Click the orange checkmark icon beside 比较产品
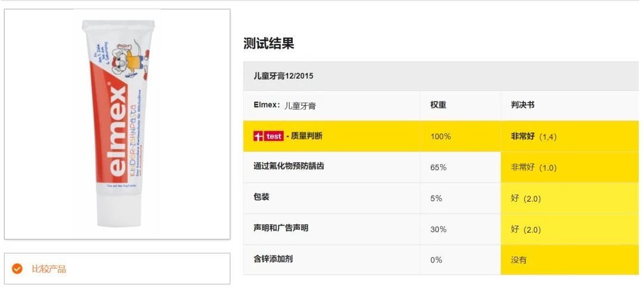The height and width of the screenshot is (299, 644). point(17,269)
